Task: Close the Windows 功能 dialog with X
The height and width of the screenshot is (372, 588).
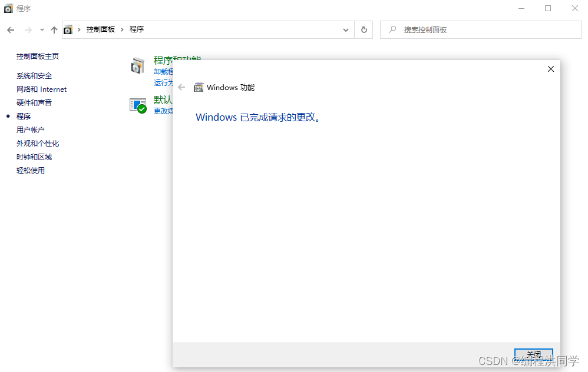Action: [x=551, y=69]
